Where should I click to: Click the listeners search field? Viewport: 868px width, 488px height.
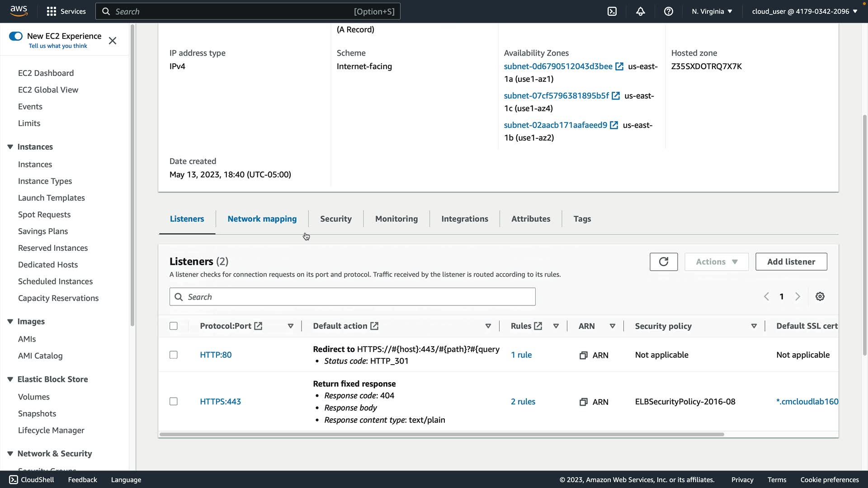pos(353,297)
